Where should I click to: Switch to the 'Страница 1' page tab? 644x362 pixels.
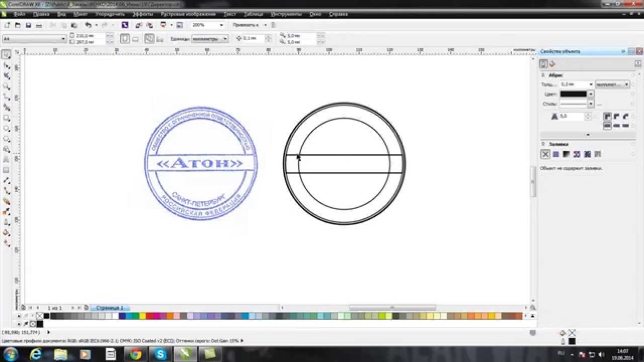(110, 307)
